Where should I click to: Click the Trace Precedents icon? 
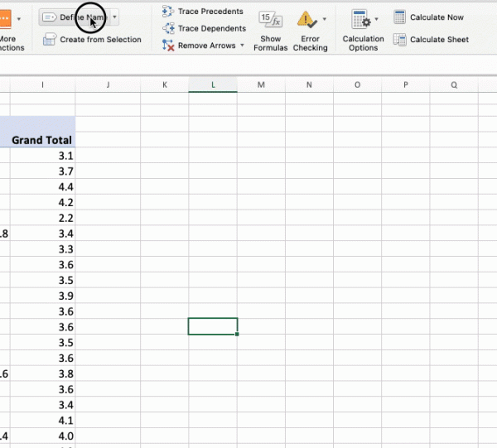coord(168,11)
